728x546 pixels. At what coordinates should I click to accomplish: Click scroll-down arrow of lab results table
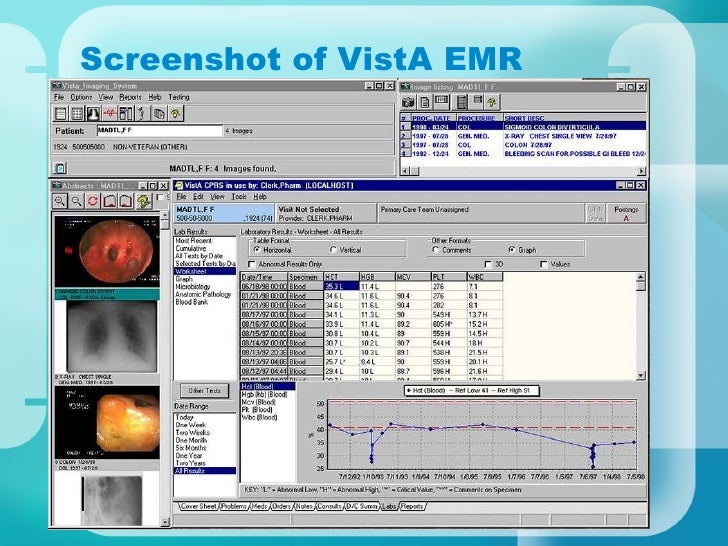(x=641, y=375)
